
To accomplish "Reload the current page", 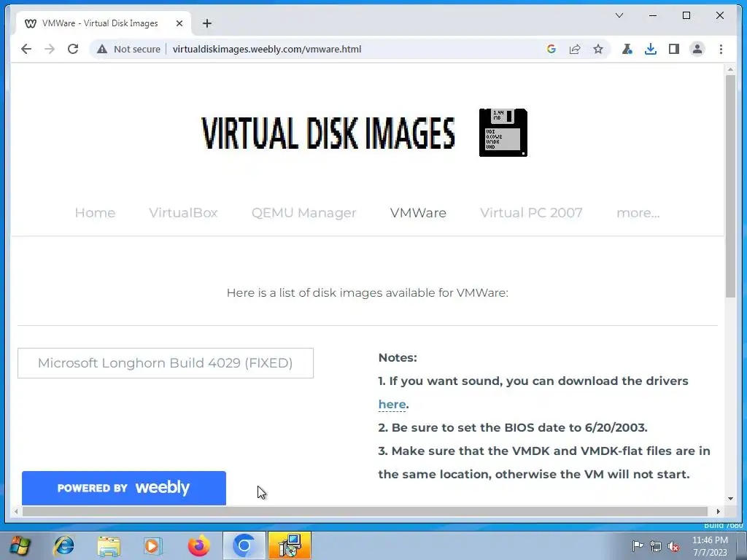I will 73,49.
